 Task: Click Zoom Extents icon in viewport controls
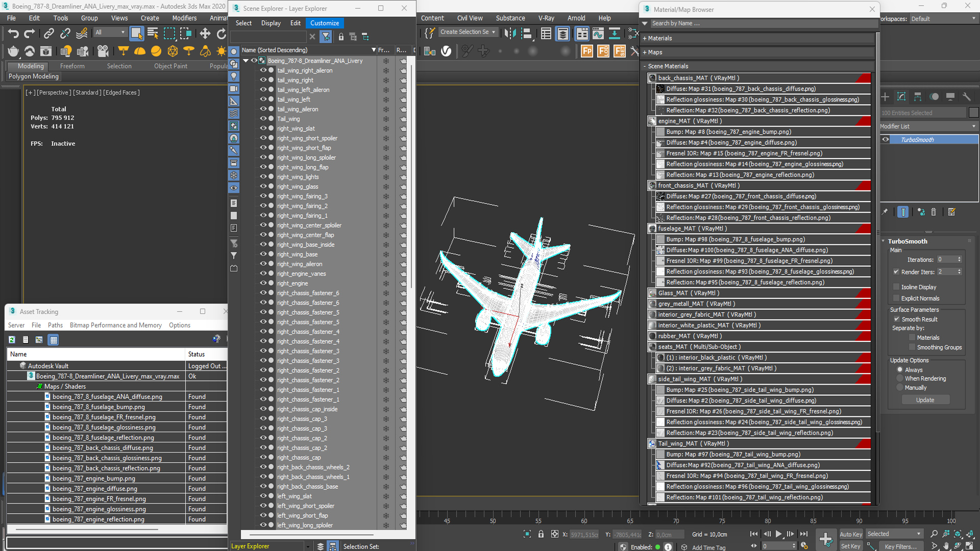(x=958, y=534)
